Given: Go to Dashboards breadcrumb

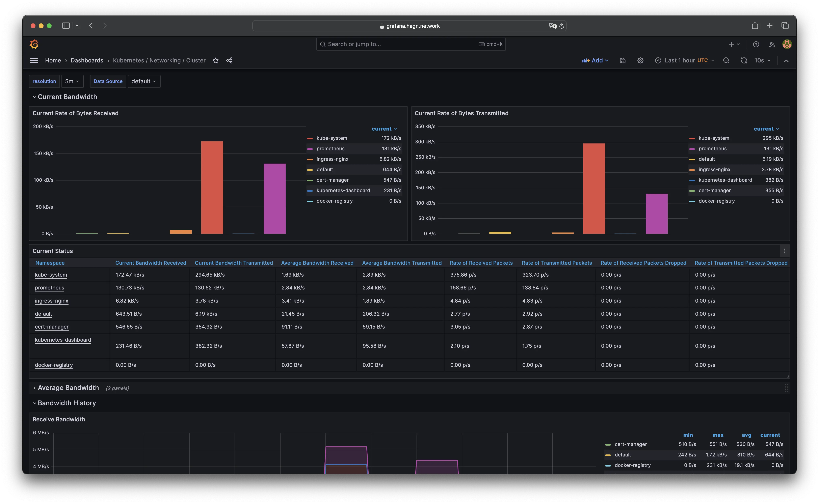Looking at the screenshot, I should [87, 60].
